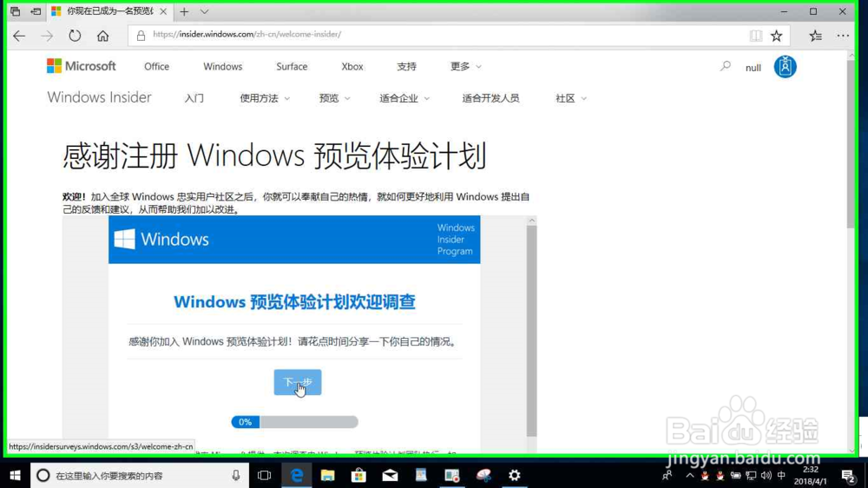This screenshot has width=868, height=488.
Task: Set these tabs aside
Action: click(36, 11)
